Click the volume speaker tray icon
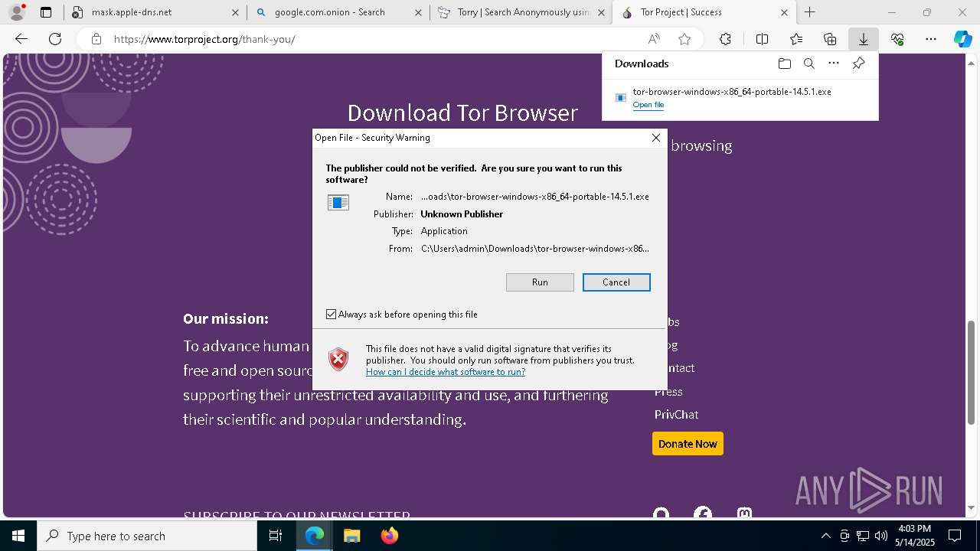This screenshot has height=551, width=980. tap(881, 536)
